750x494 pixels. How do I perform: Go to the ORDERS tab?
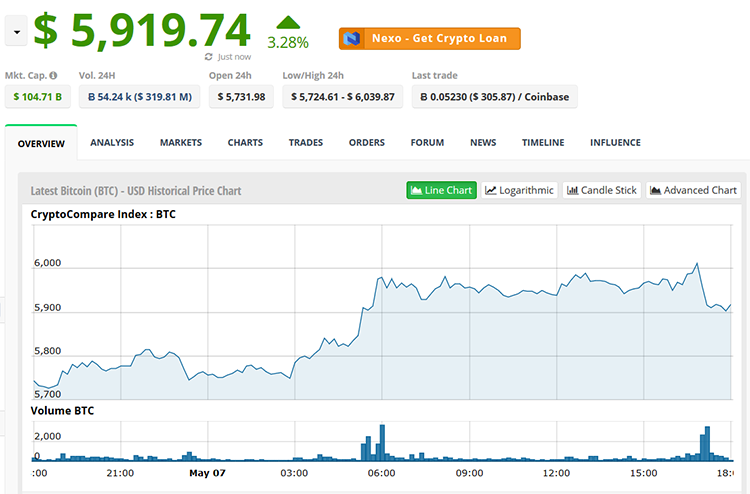point(367,143)
